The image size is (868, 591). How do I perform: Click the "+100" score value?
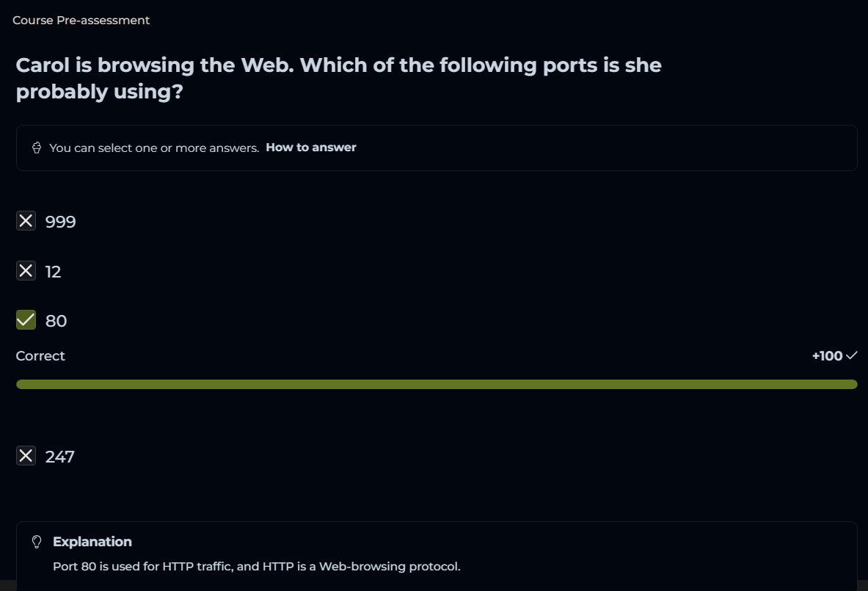(x=827, y=356)
